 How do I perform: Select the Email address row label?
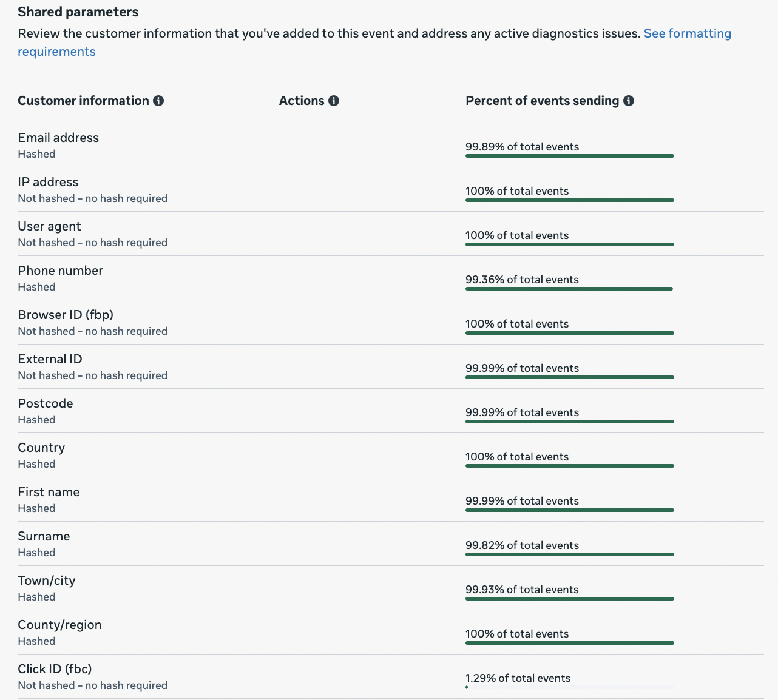tap(58, 138)
